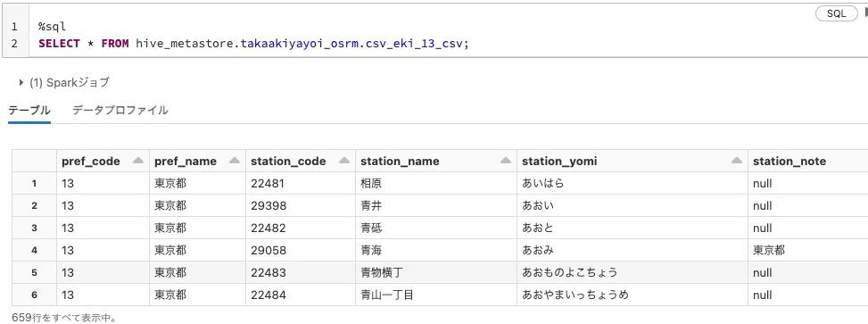Select yomi cell あいはら

632,183
